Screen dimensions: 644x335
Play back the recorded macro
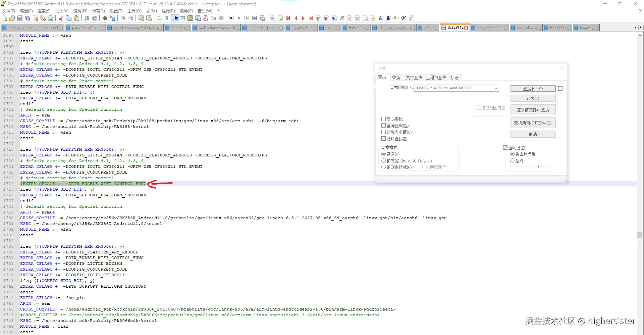[x=247, y=18]
